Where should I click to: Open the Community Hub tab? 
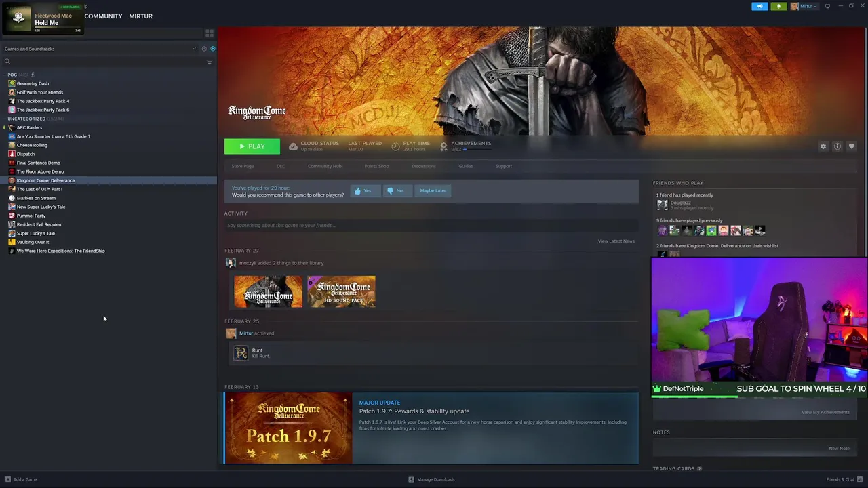(325, 166)
